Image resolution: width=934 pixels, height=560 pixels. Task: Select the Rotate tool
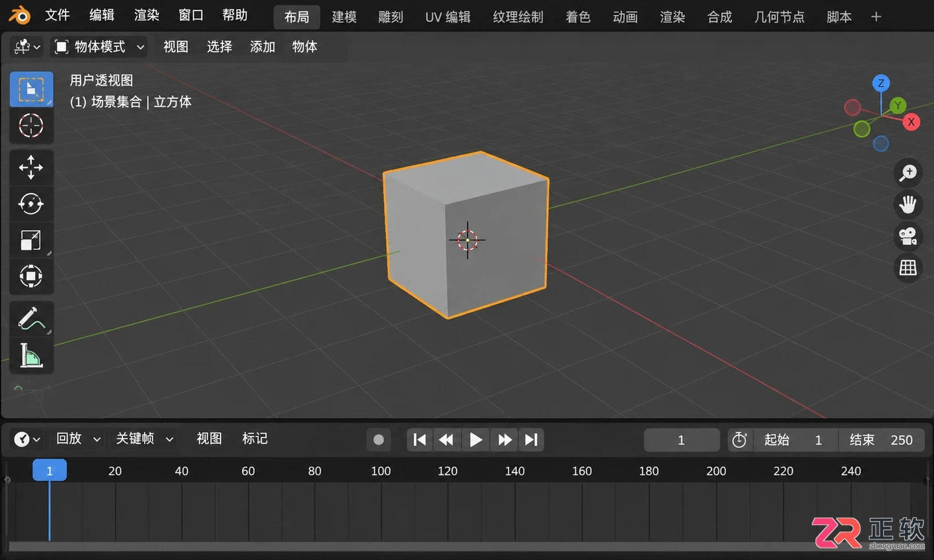[x=31, y=204]
